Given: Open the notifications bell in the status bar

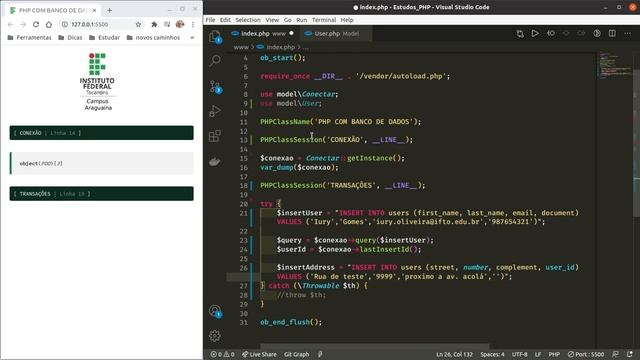Looking at the screenshot, I should 630,354.
